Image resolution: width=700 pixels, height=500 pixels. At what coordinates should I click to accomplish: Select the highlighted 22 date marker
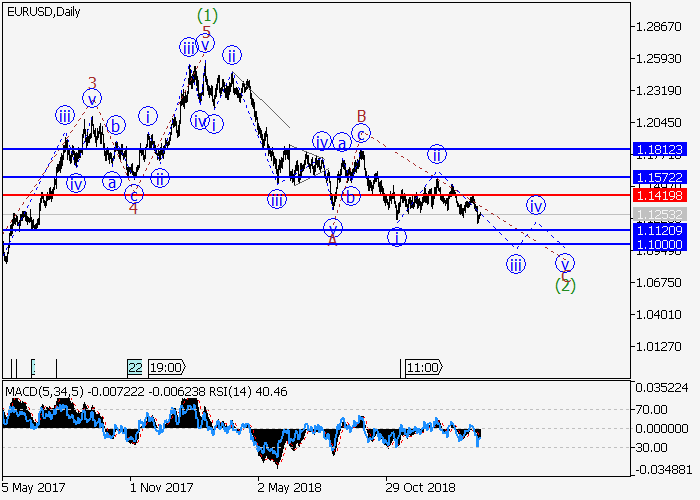pyautogui.click(x=135, y=367)
